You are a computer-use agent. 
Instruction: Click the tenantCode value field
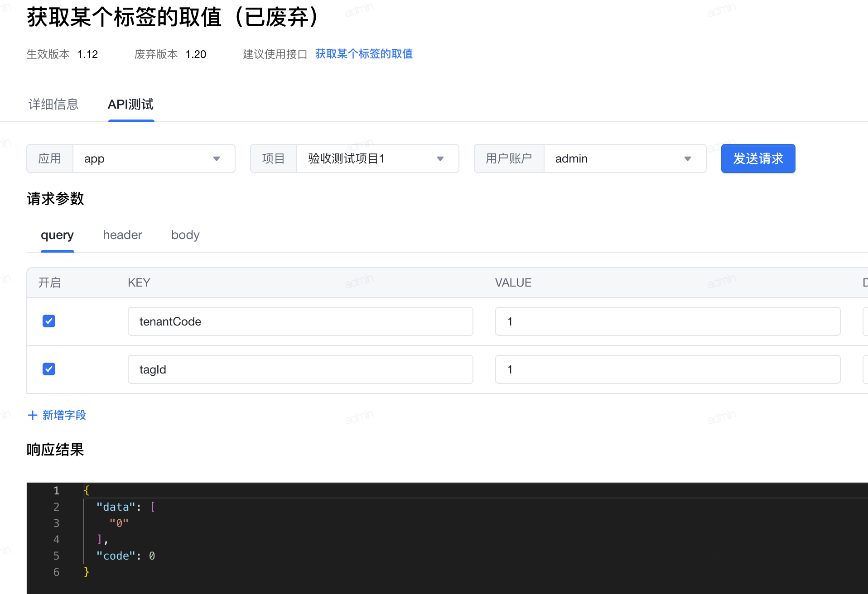coord(668,321)
